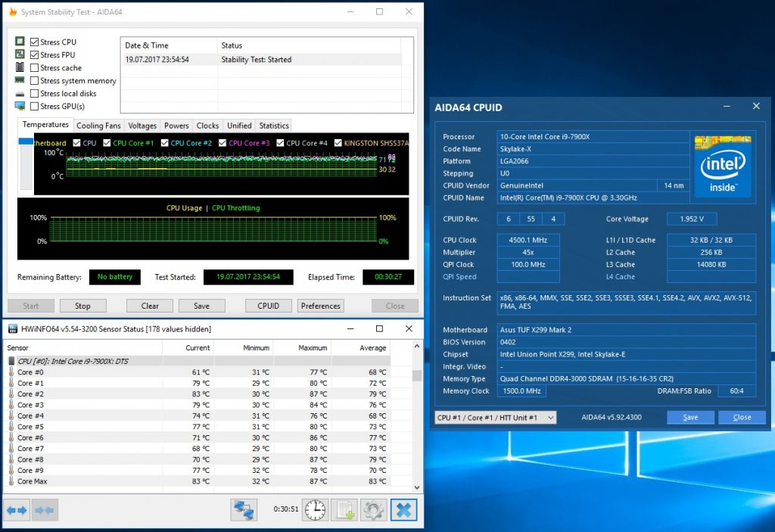Viewport: 775px width, 532px height.
Task: Uncheck Stress FPU checkbox
Action: point(35,55)
